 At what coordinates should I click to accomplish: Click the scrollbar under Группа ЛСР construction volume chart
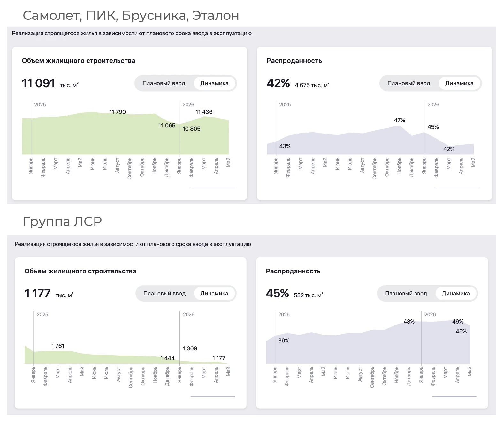point(213,396)
